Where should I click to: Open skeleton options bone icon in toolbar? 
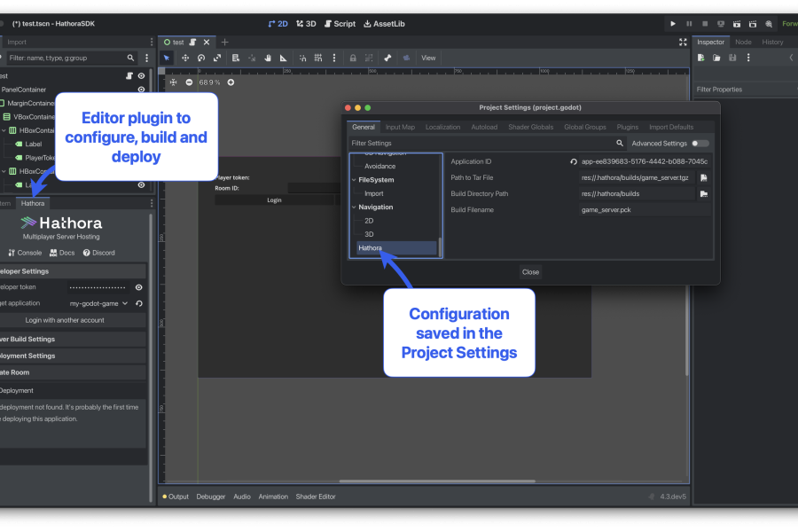coord(387,58)
